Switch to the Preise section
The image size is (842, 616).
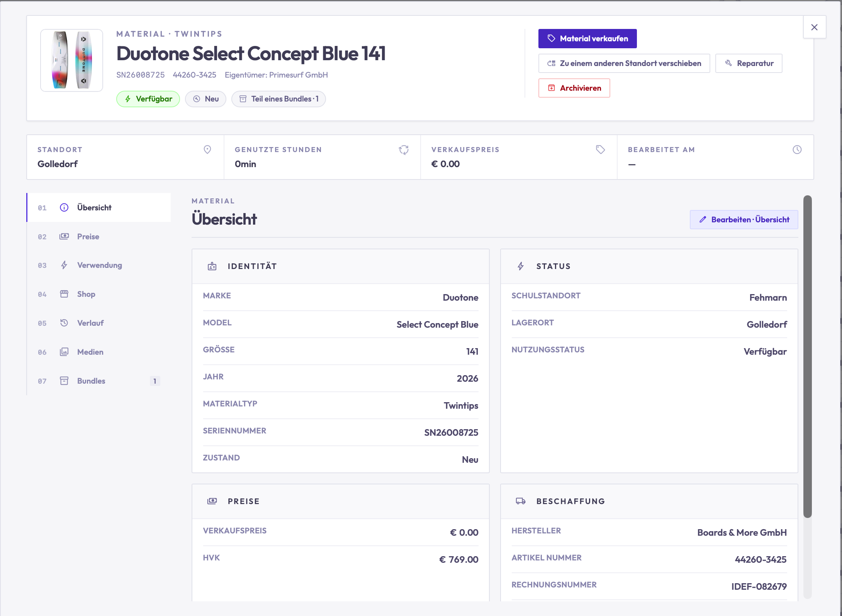(99, 237)
